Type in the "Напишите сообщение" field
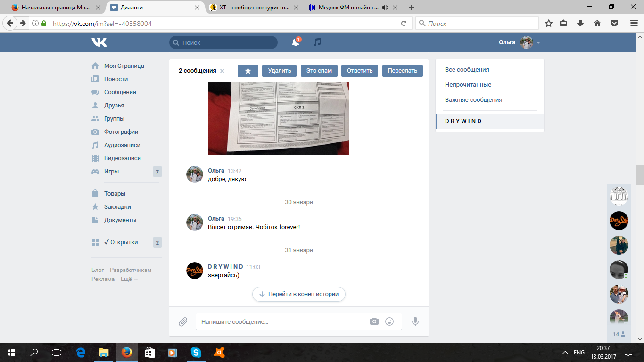The image size is (644, 362). pos(283,321)
